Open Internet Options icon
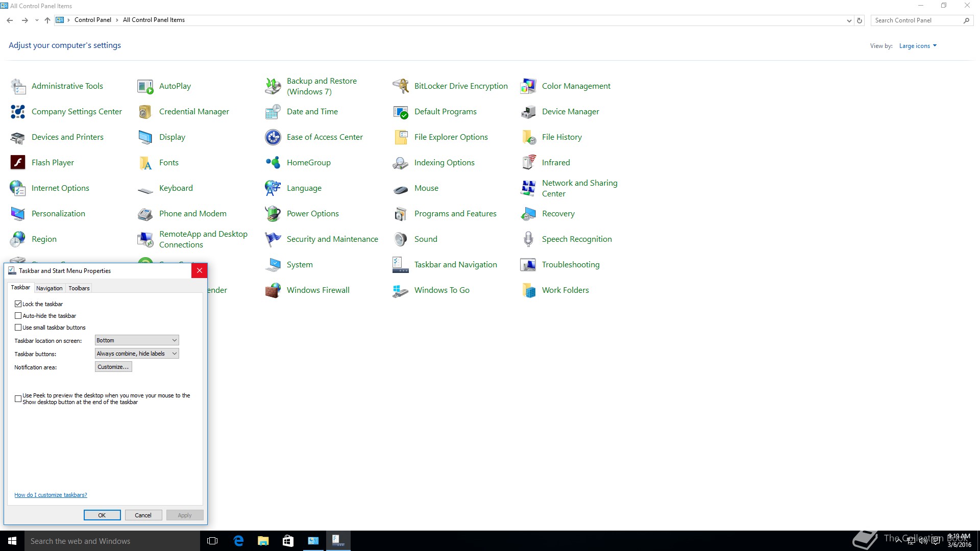 pyautogui.click(x=18, y=188)
